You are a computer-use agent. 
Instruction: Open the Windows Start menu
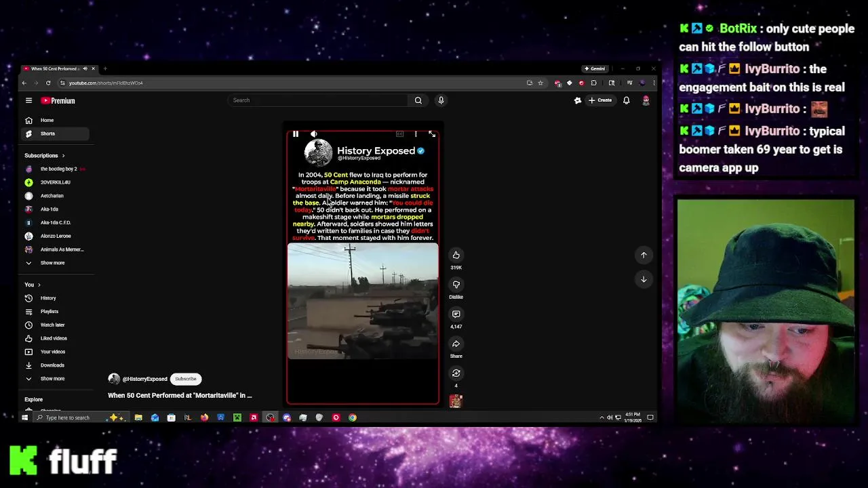point(25,418)
